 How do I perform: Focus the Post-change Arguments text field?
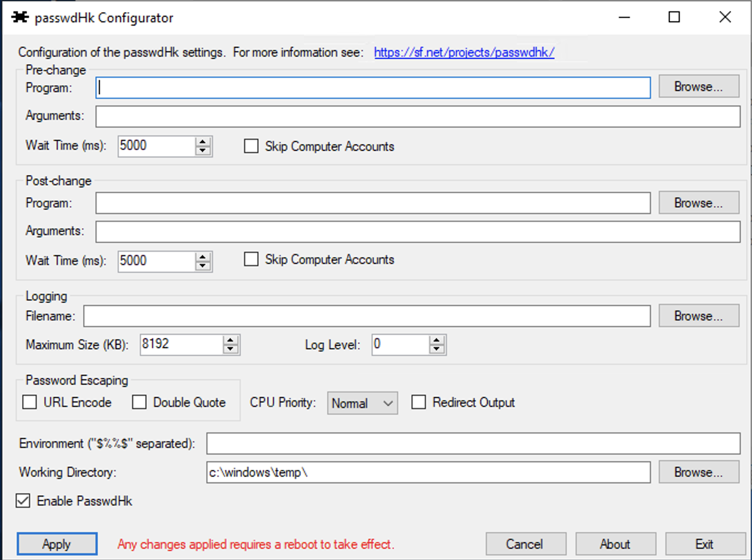click(417, 232)
